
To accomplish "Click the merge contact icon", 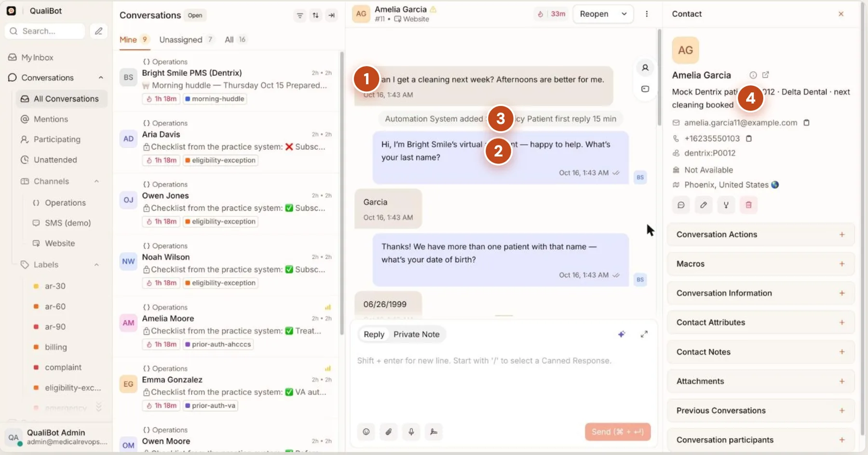I will pyautogui.click(x=726, y=205).
